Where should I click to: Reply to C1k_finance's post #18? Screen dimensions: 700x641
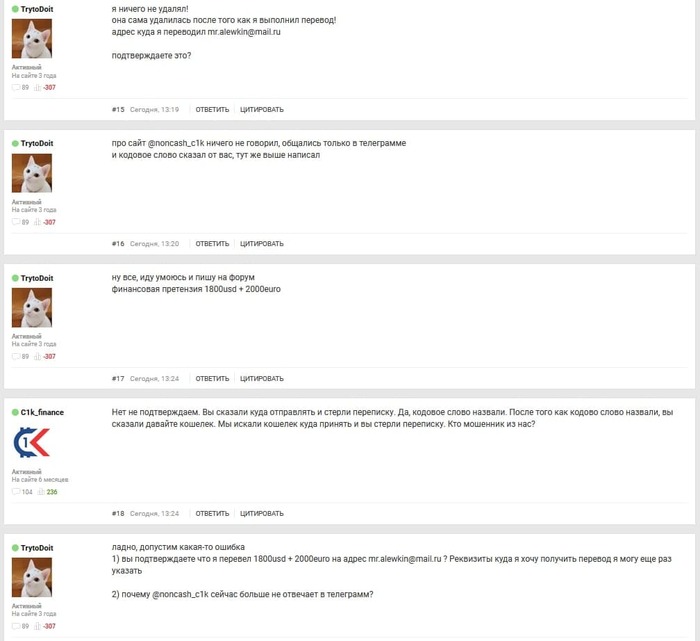212,513
